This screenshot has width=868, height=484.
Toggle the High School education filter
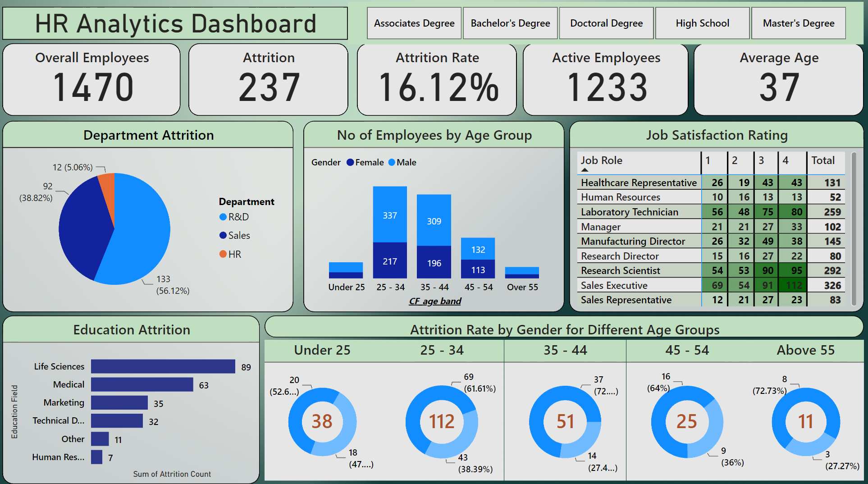[702, 23]
